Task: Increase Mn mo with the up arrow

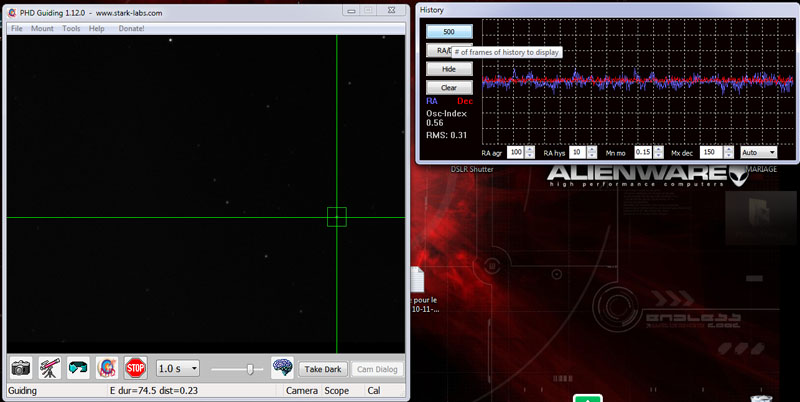Action: pyautogui.click(x=659, y=149)
